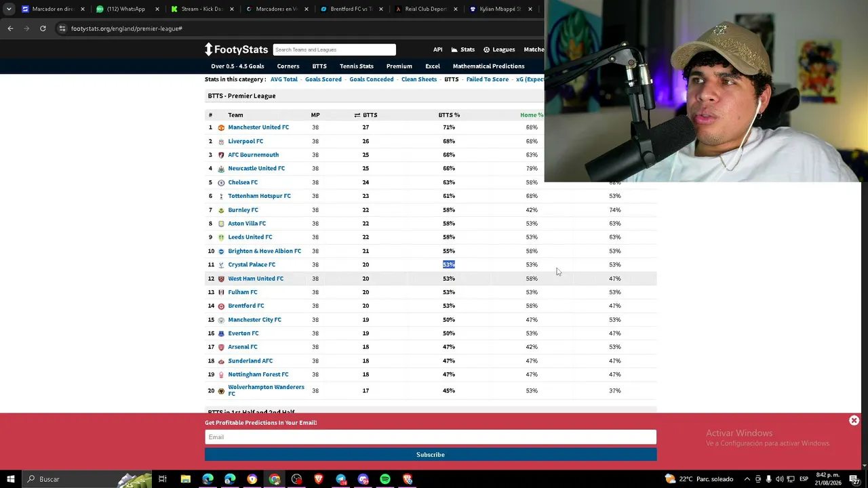Click the Liverpool FC crest
The height and width of the screenshot is (488, 868).
click(221, 142)
